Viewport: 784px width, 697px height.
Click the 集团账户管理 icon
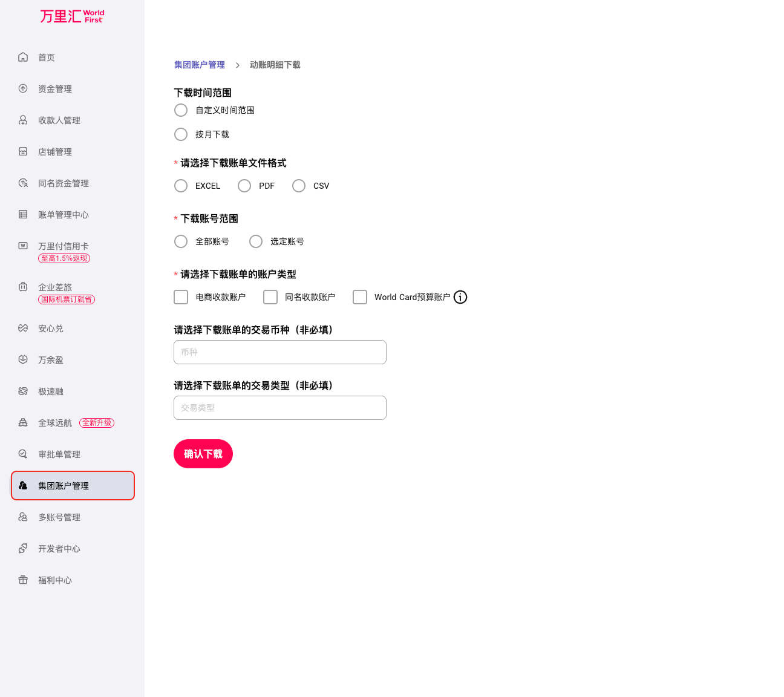pos(23,485)
